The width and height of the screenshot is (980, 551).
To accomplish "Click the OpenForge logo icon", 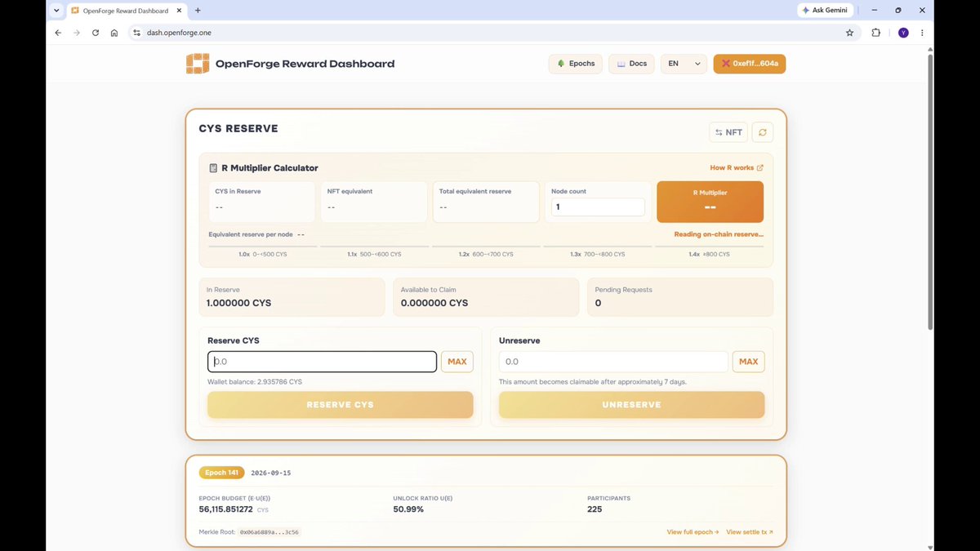I will click(198, 64).
